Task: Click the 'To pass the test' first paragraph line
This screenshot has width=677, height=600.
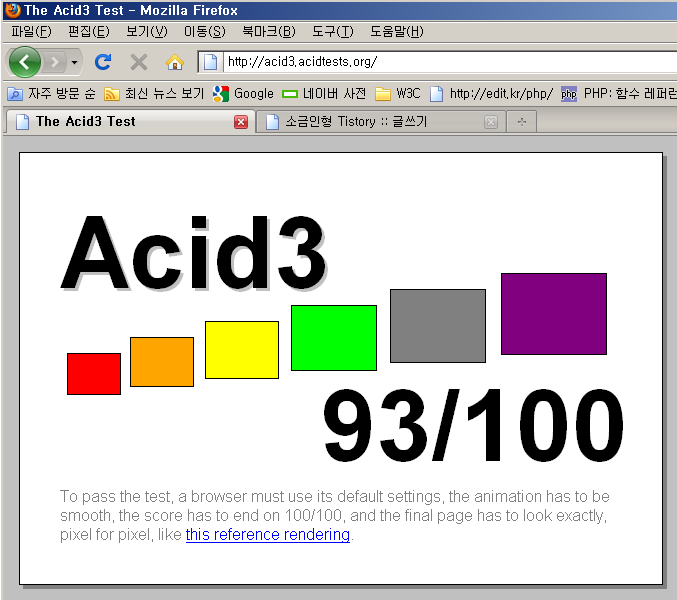Action: 335,496
